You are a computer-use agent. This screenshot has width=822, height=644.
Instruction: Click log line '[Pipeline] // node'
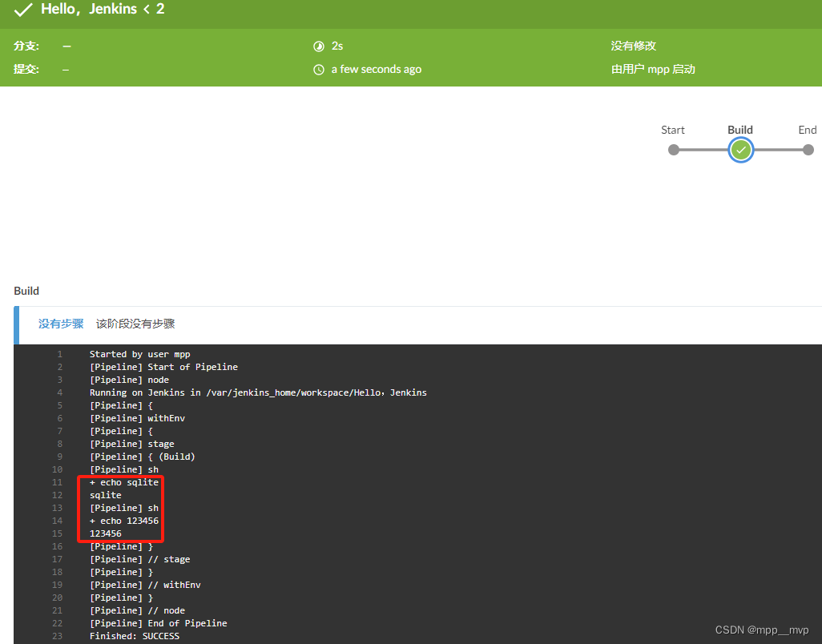137,610
